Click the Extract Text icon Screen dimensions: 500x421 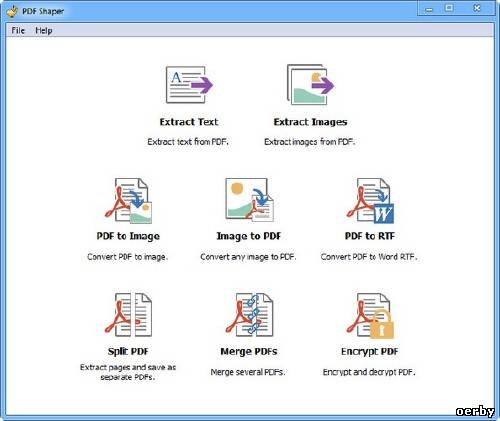click(189, 85)
